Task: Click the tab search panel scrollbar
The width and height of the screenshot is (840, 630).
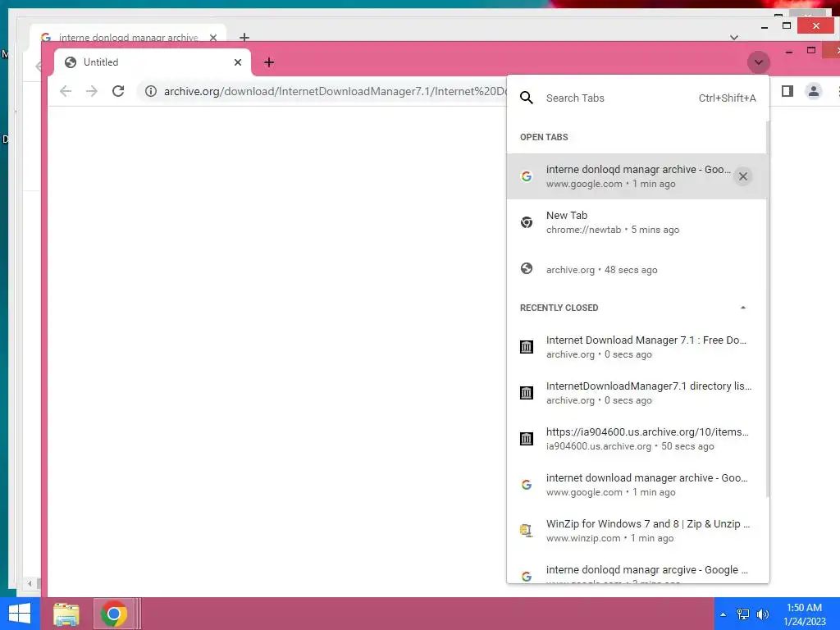Action: tap(768, 309)
